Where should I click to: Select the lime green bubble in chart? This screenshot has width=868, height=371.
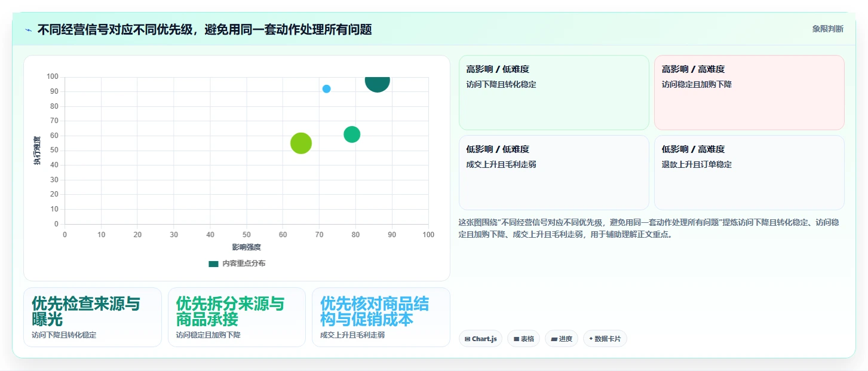[x=301, y=143]
